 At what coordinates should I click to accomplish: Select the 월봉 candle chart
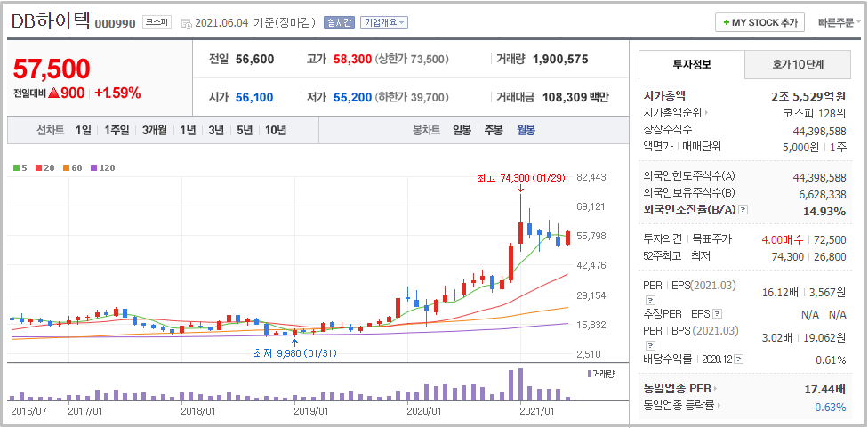click(x=526, y=130)
